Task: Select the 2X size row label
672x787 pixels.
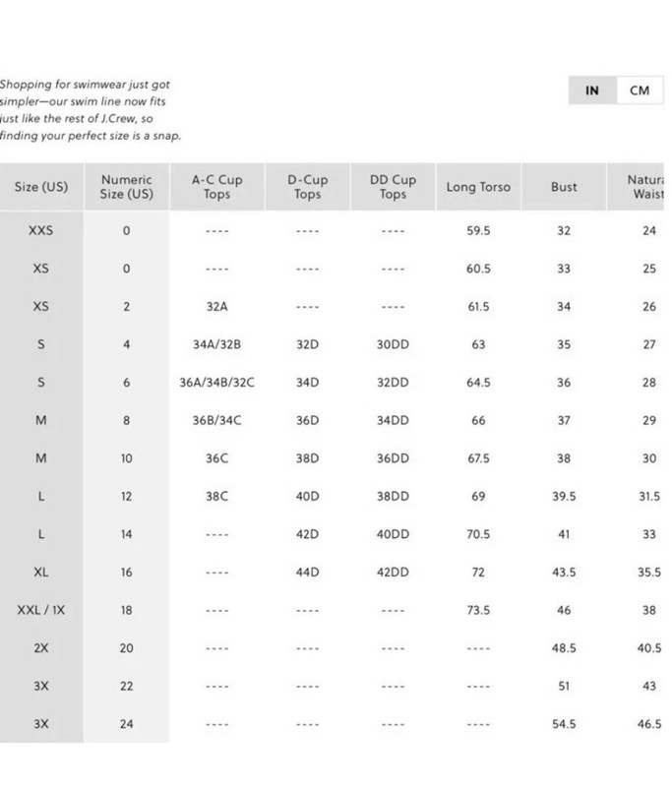Action: (x=41, y=648)
